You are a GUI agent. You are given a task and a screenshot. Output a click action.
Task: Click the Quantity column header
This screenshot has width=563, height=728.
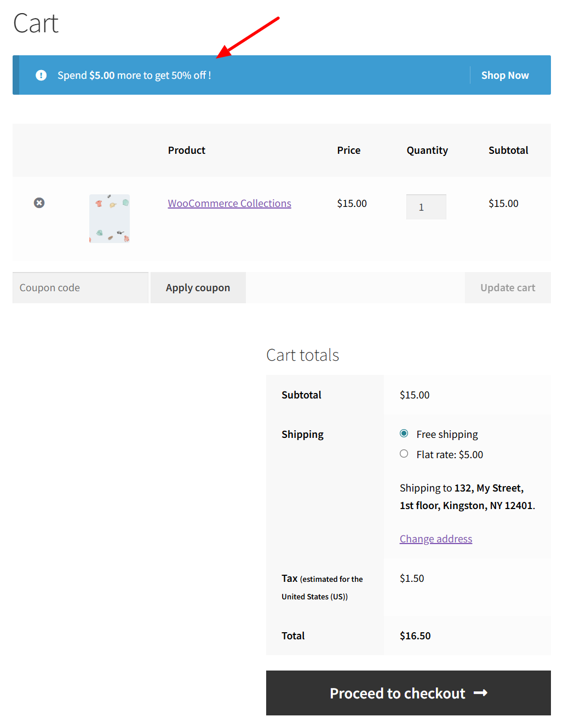click(427, 151)
